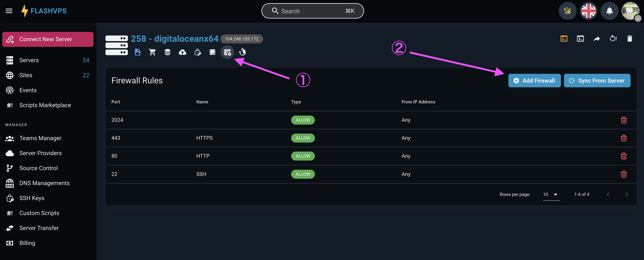Open Servers in the sidebar
The width and height of the screenshot is (644, 260).
[x=29, y=60]
